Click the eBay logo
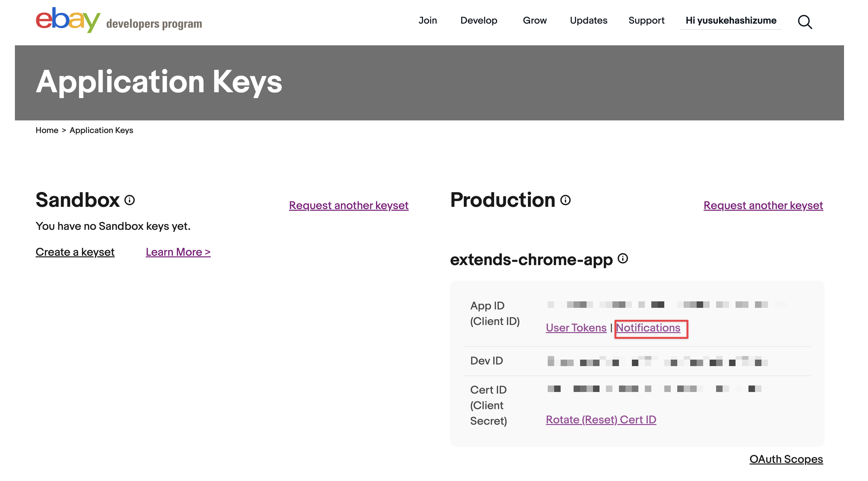This screenshot has height=481, width=868. tap(68, 20)
